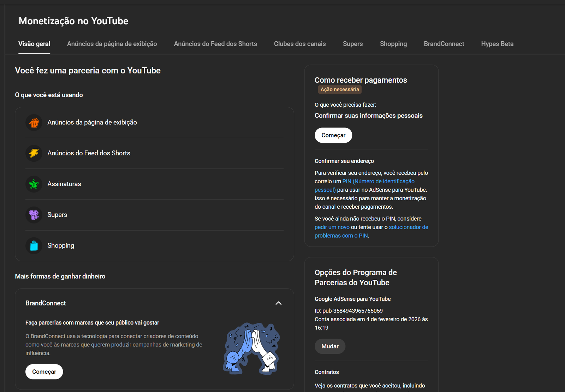This screenshot has width=565, height=392.
Task: Select the Supers tab
Action: tap(353, 44)
